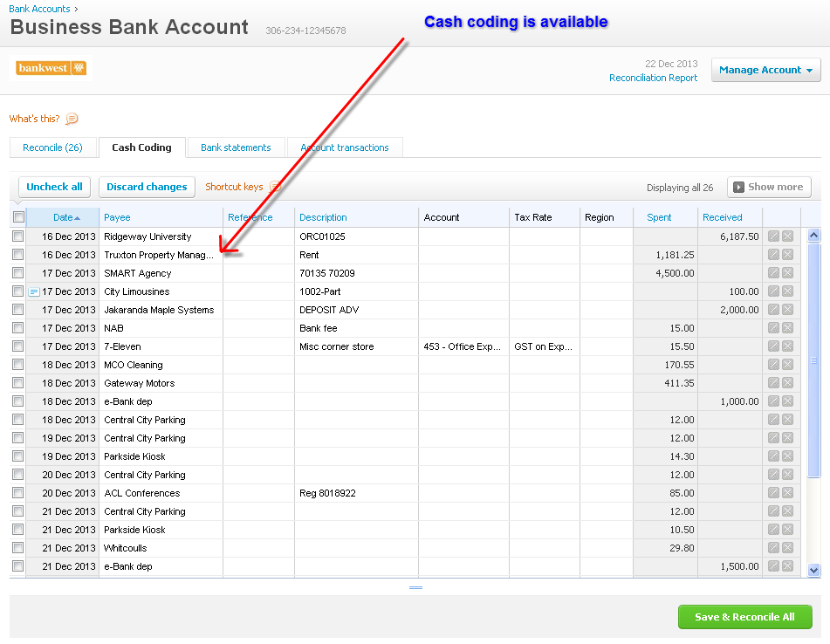
Task: Toggle the select-all checkbox in the table header
Action: (x=18, y=217)
